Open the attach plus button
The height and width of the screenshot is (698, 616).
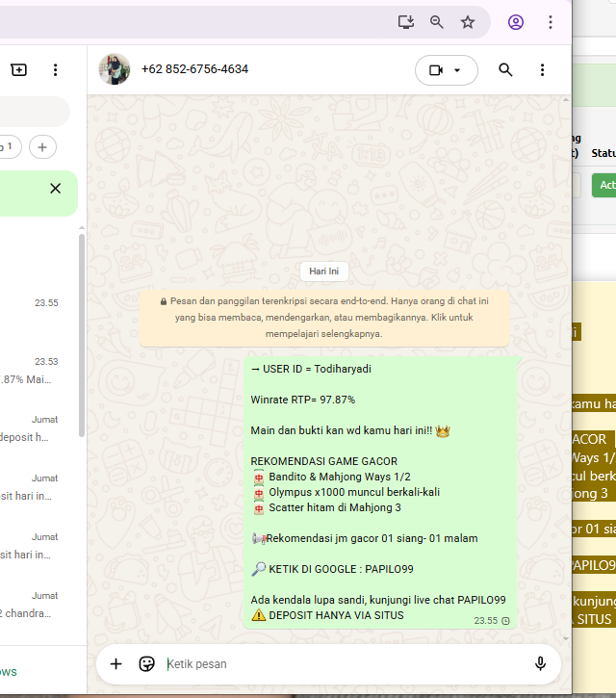point(115,663)
